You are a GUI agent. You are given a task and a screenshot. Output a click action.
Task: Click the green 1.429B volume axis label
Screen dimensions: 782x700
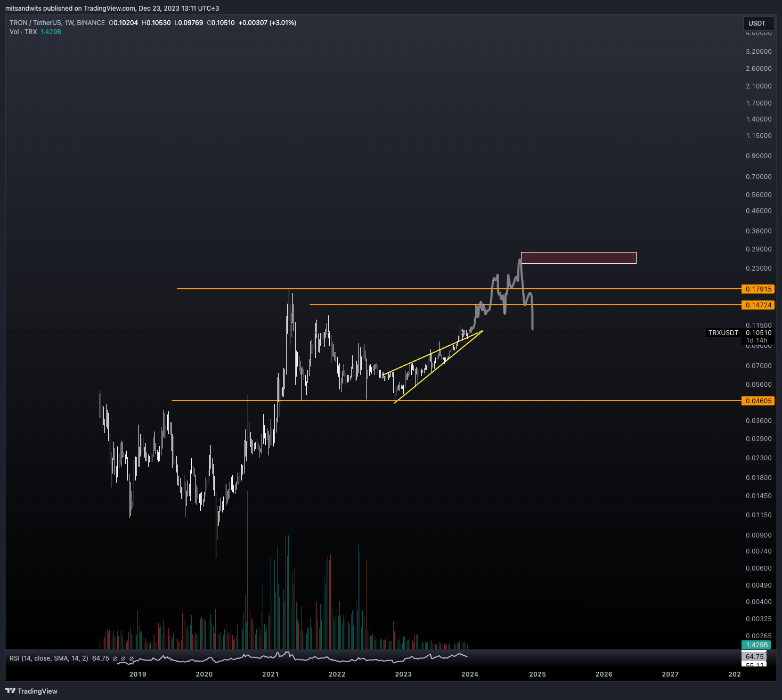point(756,645)
